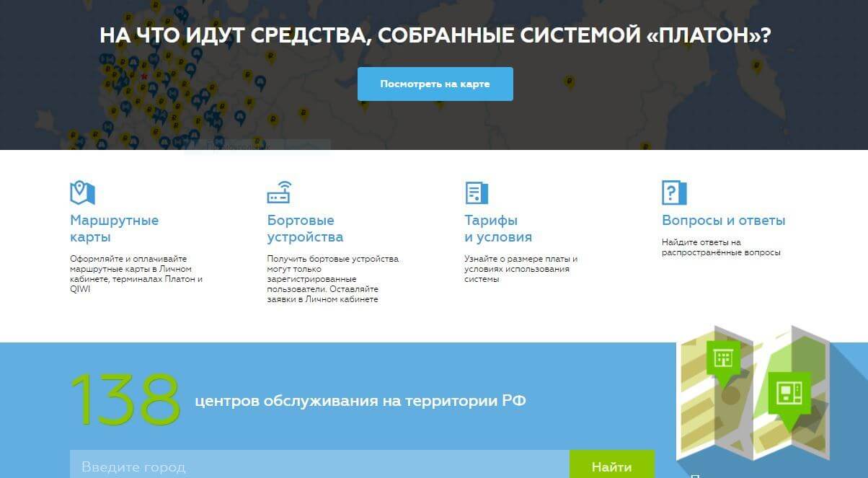Open the tariffs document icon
868x478 pixels.
(x=477, y=192)
